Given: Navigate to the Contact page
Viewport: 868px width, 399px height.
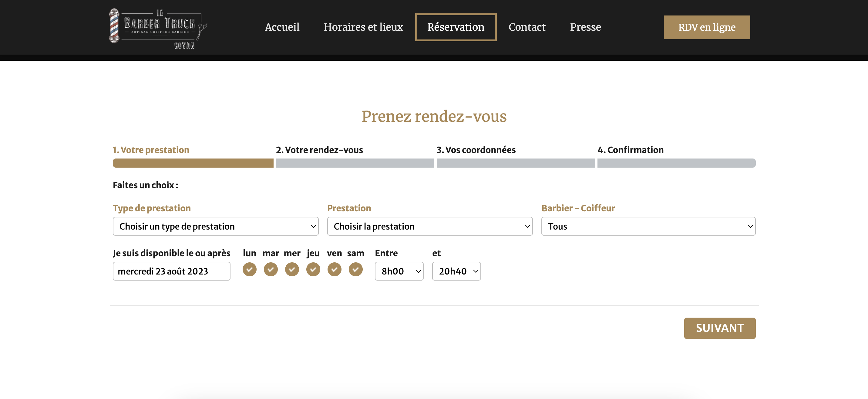Looking at the screenshot, I should pyautogui.click(x=527, y=27).
